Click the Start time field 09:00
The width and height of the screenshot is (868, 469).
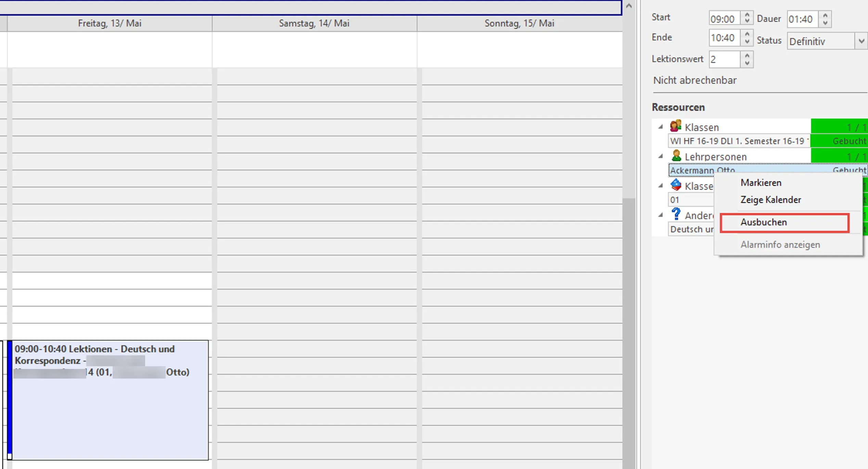pos(725,19)
